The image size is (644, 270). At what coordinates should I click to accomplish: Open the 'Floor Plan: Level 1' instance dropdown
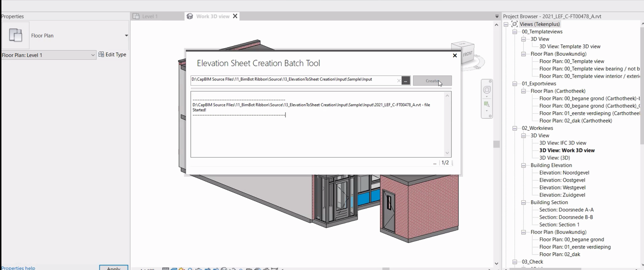[x=49, y=55]
